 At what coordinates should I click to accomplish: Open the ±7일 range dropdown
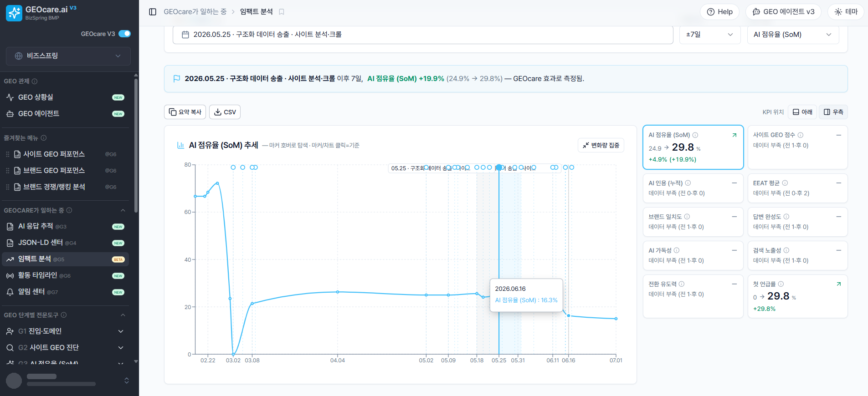(x=710, y=35)
